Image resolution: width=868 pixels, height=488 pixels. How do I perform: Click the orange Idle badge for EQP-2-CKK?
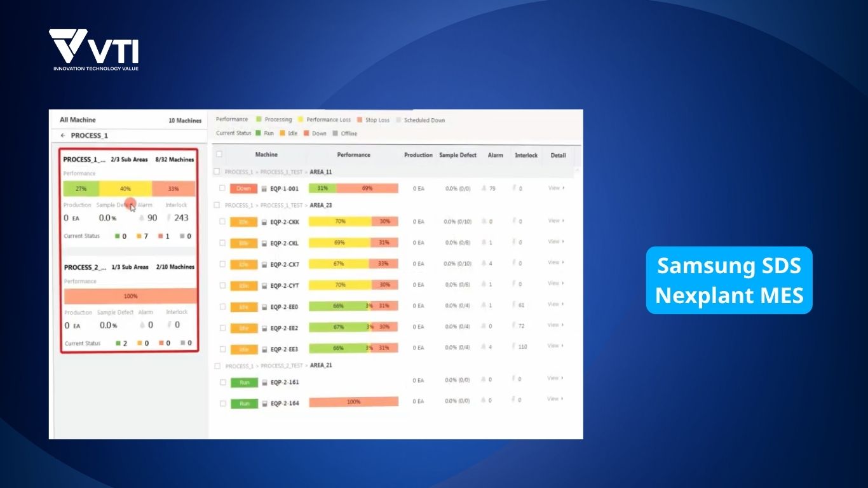(245, 221)
